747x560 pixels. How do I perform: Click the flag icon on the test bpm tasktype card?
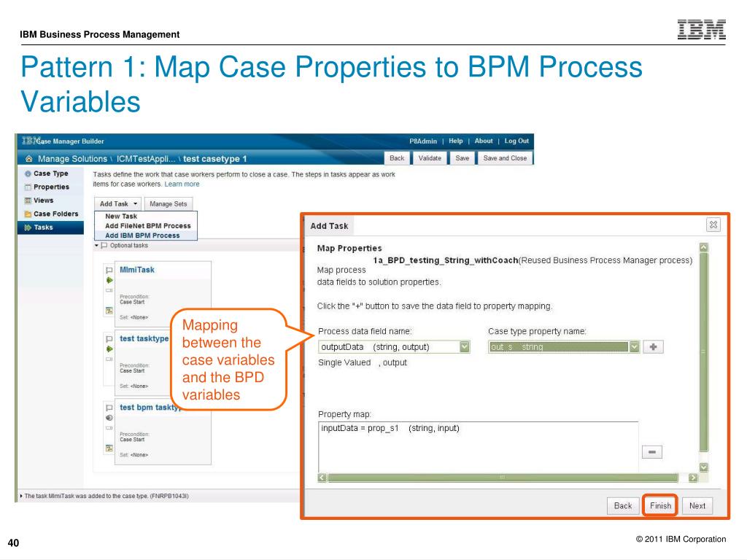point(109,408)
